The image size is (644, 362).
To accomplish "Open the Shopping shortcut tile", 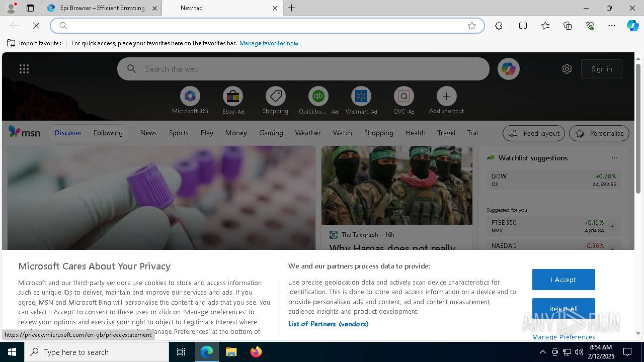I will tap(275, 101).
